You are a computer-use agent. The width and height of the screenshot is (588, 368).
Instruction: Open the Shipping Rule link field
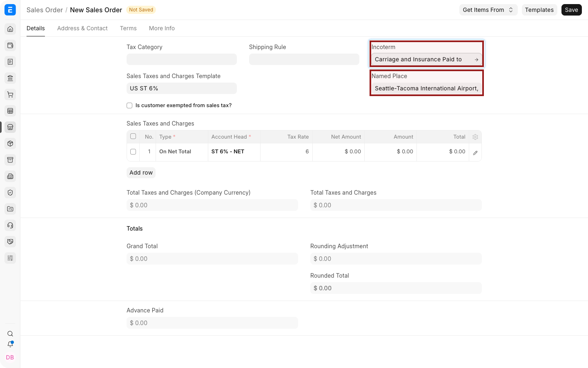point(304,59)
